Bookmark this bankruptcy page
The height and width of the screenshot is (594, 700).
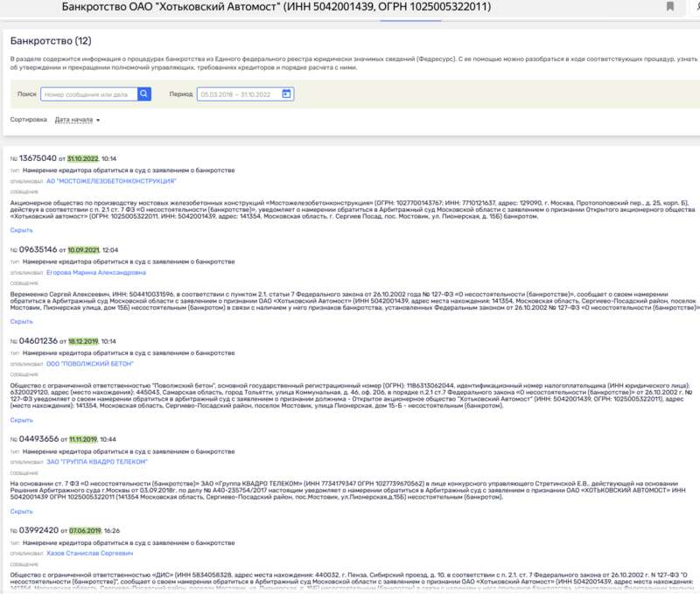point(670,6)
